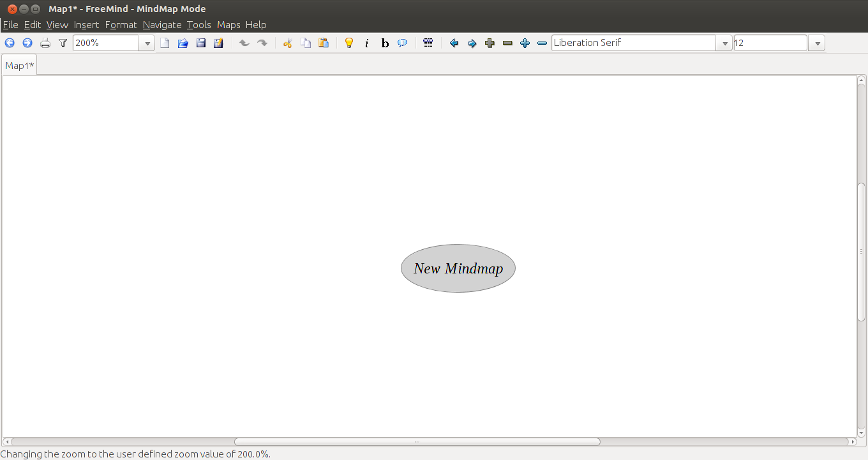The image size is (868, 460).
Task: Click the vertical scrollbar thumb
Action: point(861,252)
